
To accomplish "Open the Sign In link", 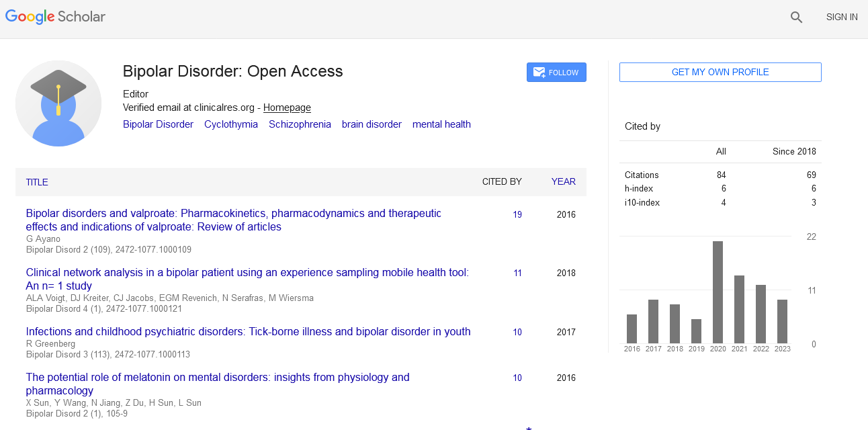I will 841,17.
